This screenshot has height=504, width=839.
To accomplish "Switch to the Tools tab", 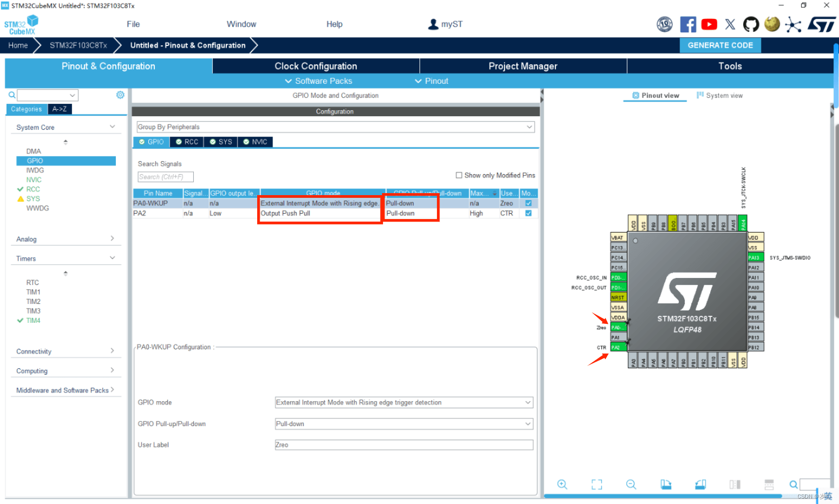I will coord(730,66).
